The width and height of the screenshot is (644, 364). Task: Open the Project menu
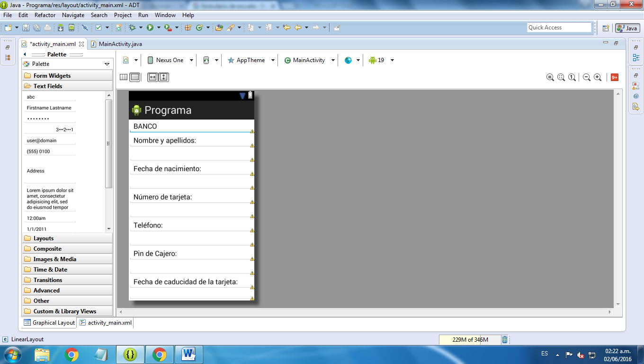[x=123, y=15]
